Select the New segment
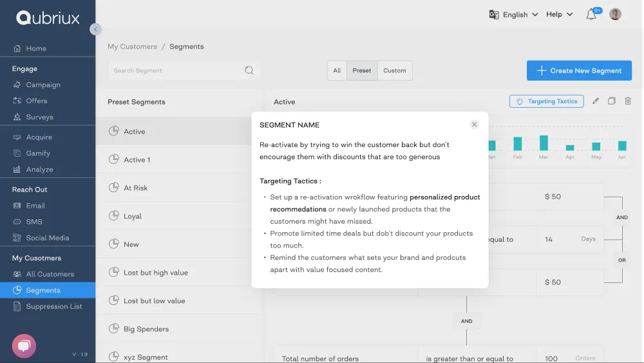The image size is (644, 363). (x=178, y=244)
